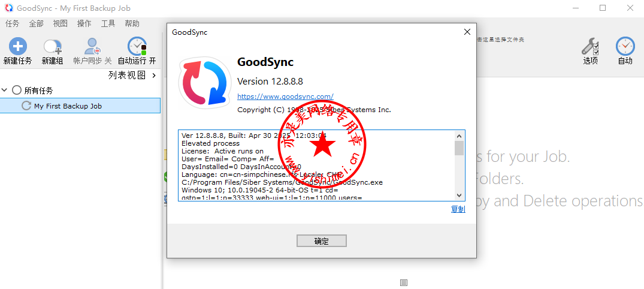
Task: Collapse the 所有任务 tree node
Action: [5, 90]
